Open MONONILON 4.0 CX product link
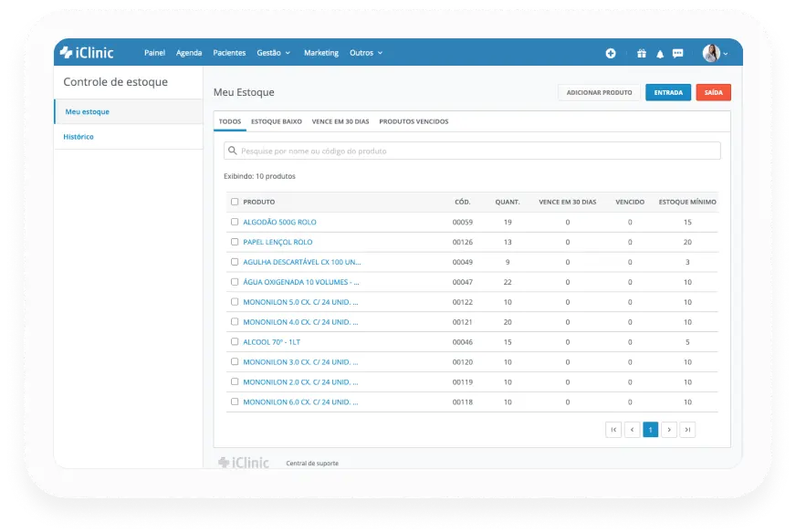Viewport: 796px width, 532px height. pyautogui.click(x=300, y=322)
